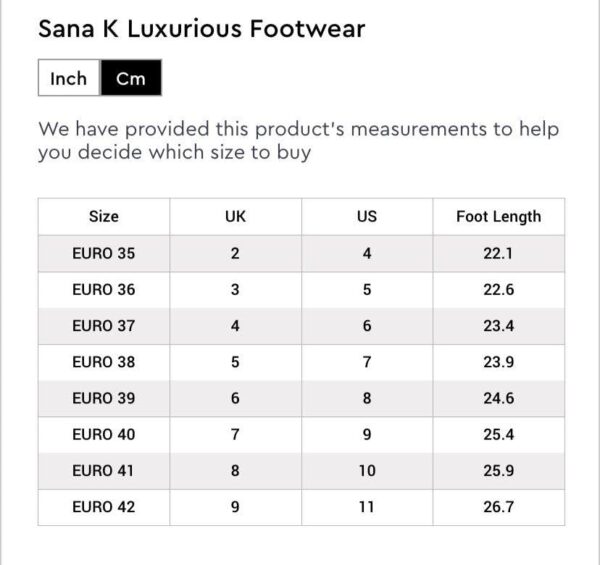Image resolution: width=600 pixels, height=565 pixels.
Task: Click the 22.1 foot length value
Action: 498,254
